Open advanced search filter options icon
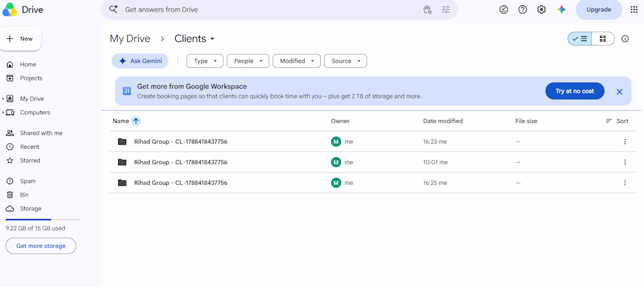The width and height of the screenshot is (644, 287). click(x=446, y=9)
